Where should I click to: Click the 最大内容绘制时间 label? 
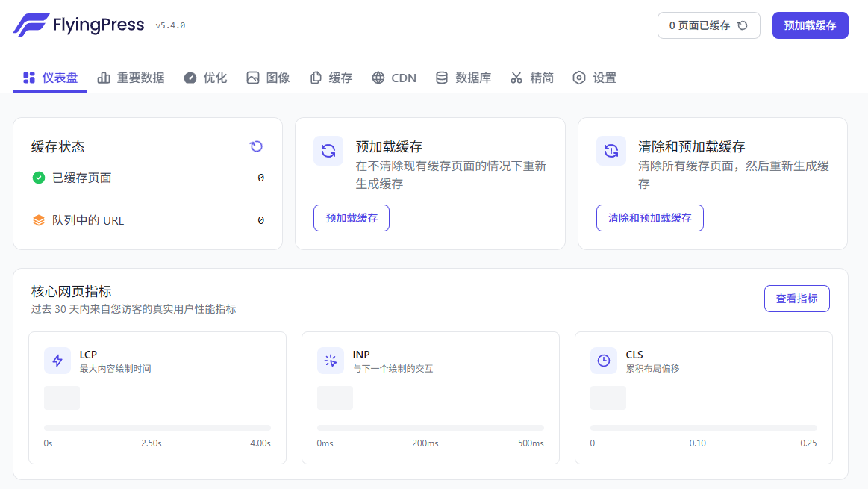[115, 369]
